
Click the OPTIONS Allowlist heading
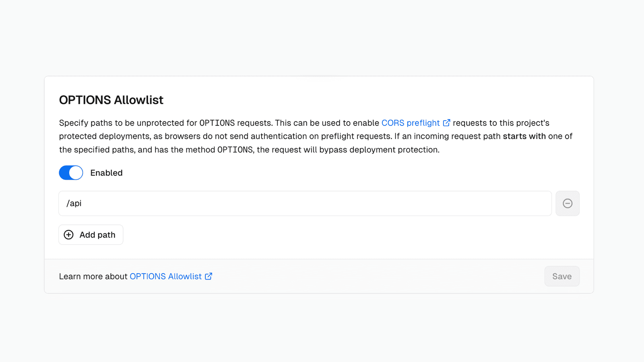tap(111, 100)
